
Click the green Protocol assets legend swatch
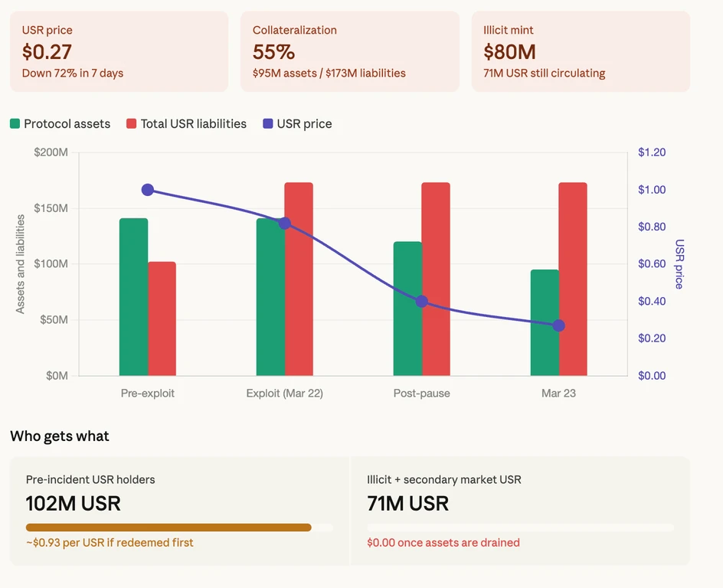[x=15, y=123]
